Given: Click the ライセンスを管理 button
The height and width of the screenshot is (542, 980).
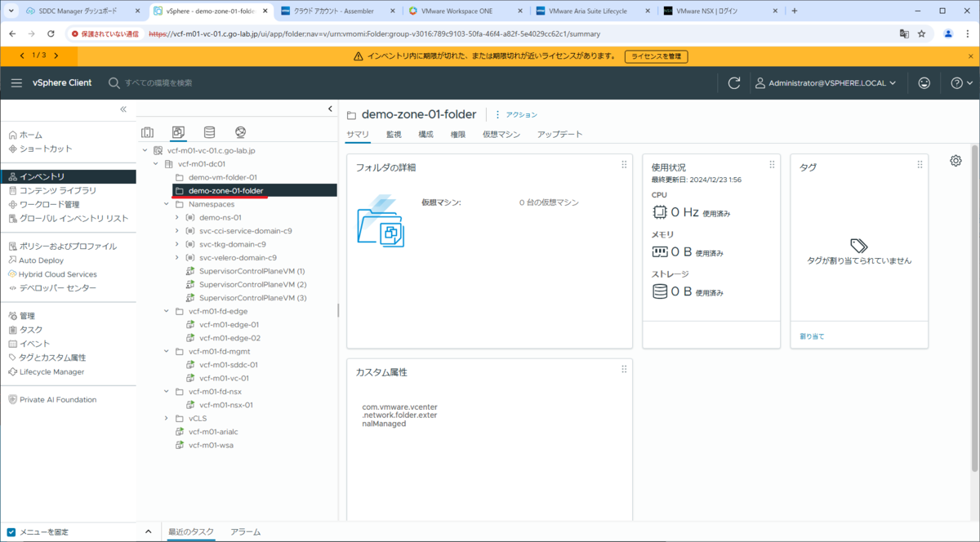Looking at the screenshot, I should [x=656, y=56].
